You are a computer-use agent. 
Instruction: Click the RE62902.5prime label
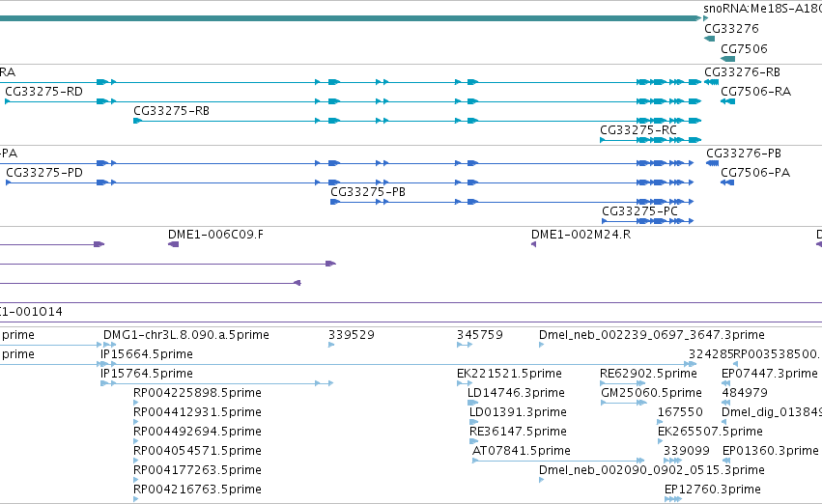(x=648, y=374)
